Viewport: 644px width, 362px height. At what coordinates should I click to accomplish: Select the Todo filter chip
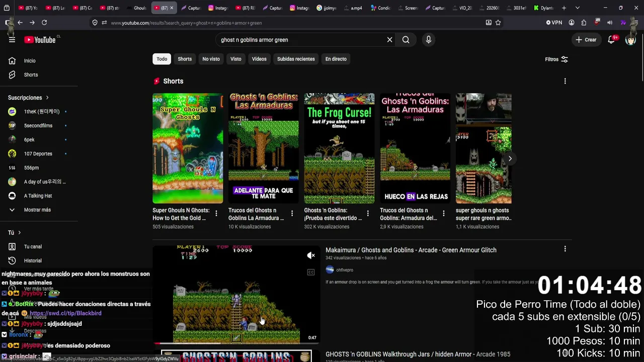point(162,59)
